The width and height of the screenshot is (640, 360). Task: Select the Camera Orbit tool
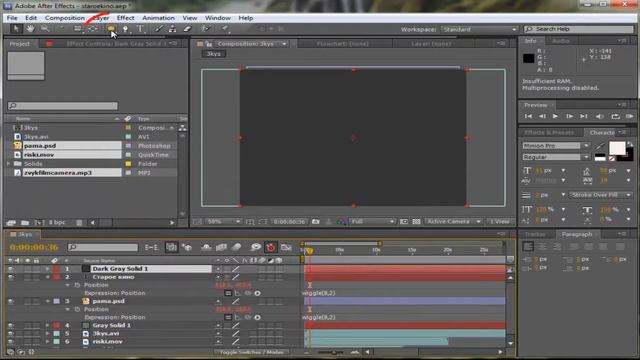coord(78,29)
